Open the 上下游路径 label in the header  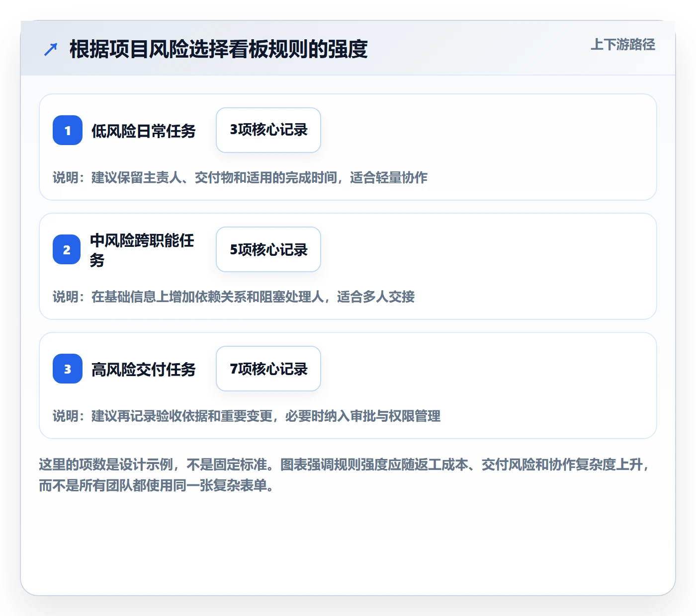623,45
